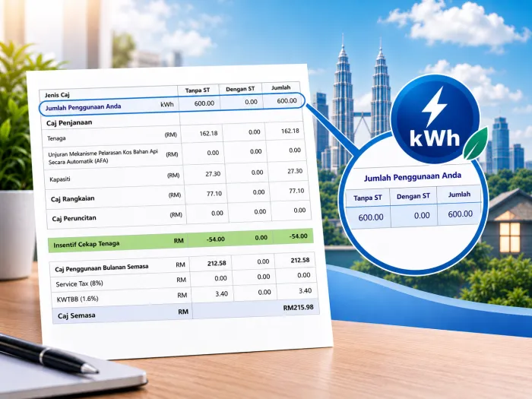
Task: Select 600.00 under Tanpa ST in magnified circle
Action: pos(371,217)
